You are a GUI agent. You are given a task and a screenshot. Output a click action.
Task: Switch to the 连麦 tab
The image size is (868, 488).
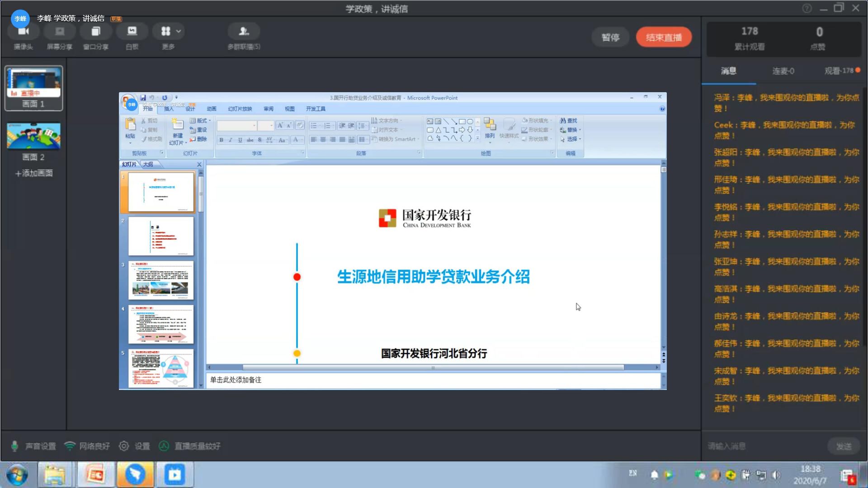[x=783, y=71]
